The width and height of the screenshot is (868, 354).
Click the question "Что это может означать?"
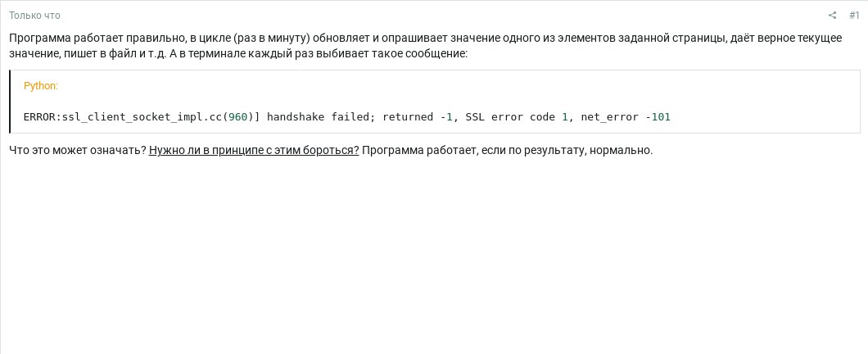click(78, 150)
